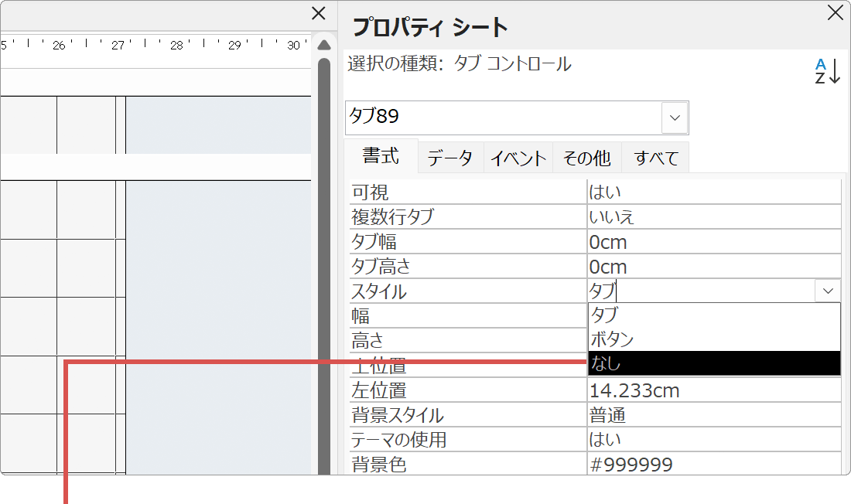The width and height of the screenshot is (851, 504).
Task: Switch to the データ tab
Action: [x=450, y=157]
